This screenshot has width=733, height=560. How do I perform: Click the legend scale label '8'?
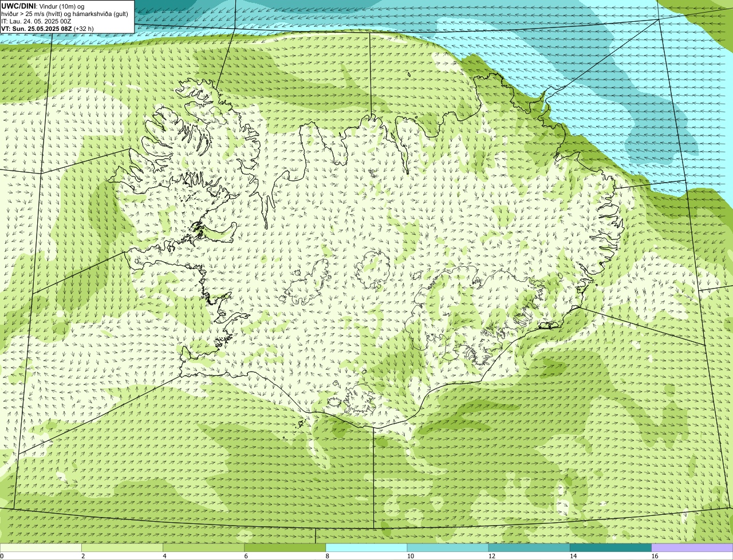[328, 556]
